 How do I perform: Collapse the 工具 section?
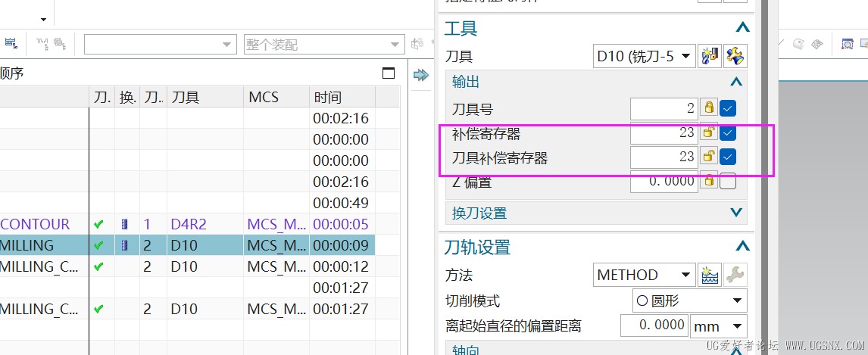742,27
